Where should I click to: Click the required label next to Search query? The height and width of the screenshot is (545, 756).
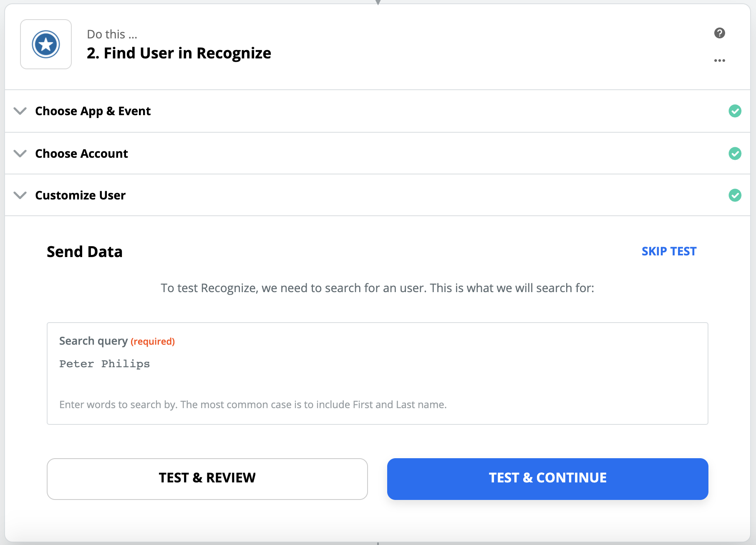[x=152, y=341]
